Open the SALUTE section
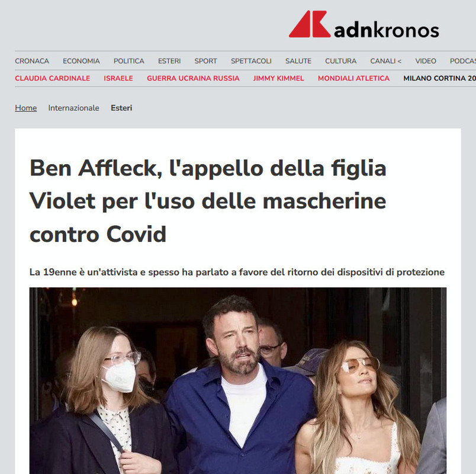Screen dimensions: 476x474 coord(298,61)
